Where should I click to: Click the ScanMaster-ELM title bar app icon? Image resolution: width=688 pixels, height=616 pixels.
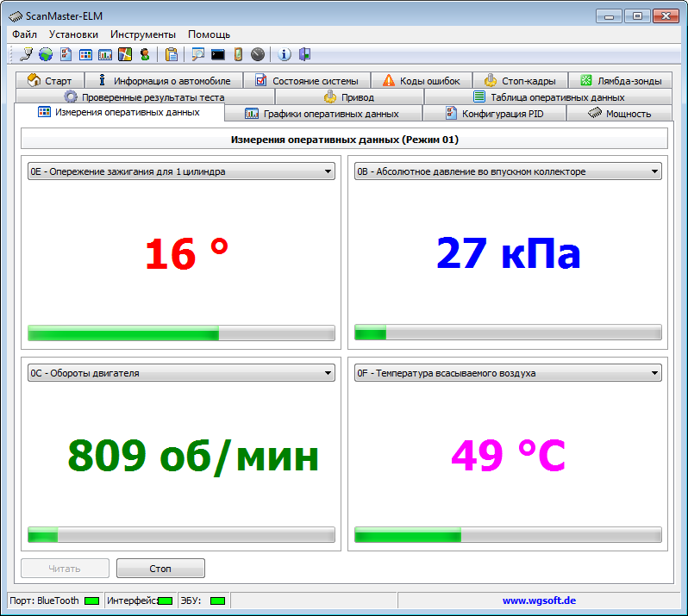(16, 16)
